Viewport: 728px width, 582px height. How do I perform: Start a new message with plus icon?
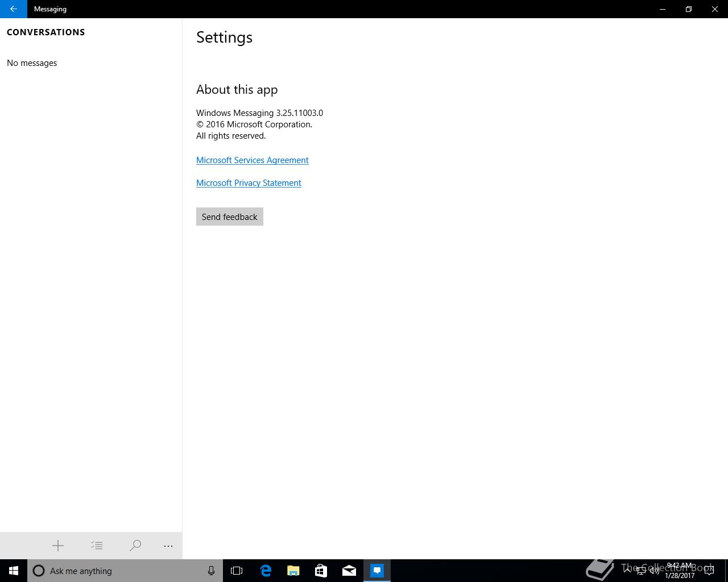click(x=58, y=546)
